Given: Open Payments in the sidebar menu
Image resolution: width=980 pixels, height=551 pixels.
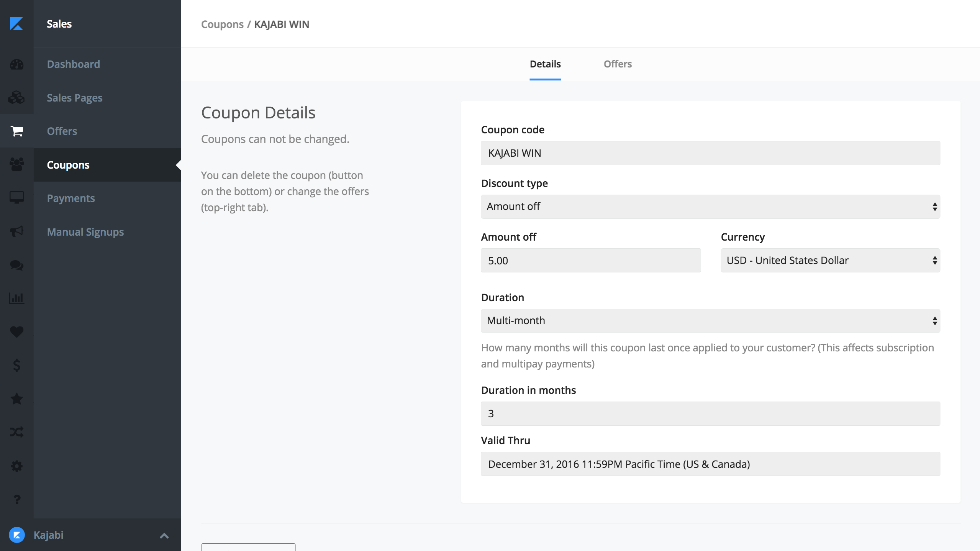Looking at the screenshot, I should (71, 198).
